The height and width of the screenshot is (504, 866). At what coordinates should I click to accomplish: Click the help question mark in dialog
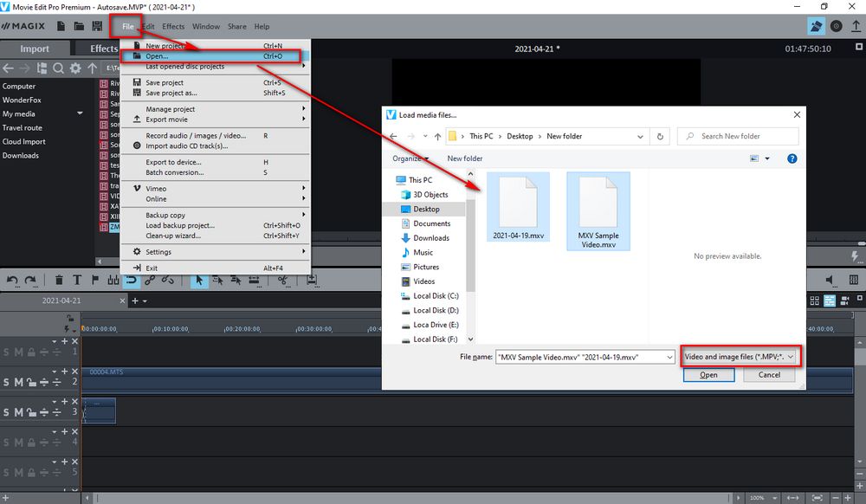click(x=792, y=158)
